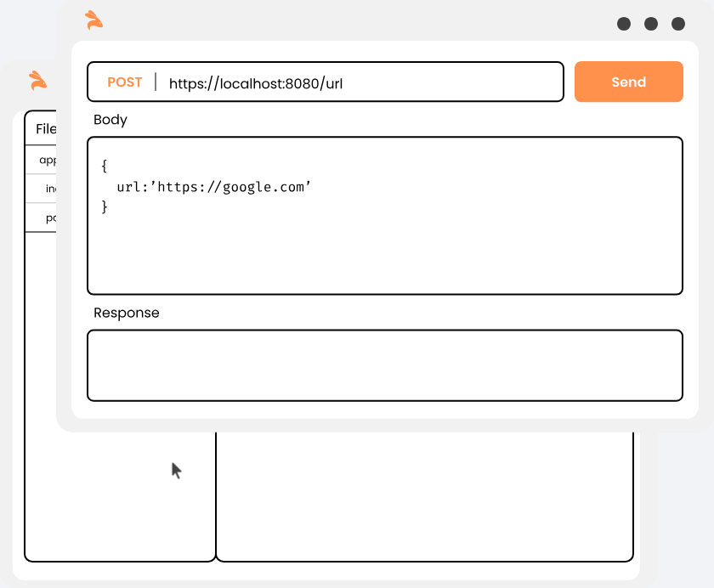Open the POST request method dropdown

pos(125,82)
